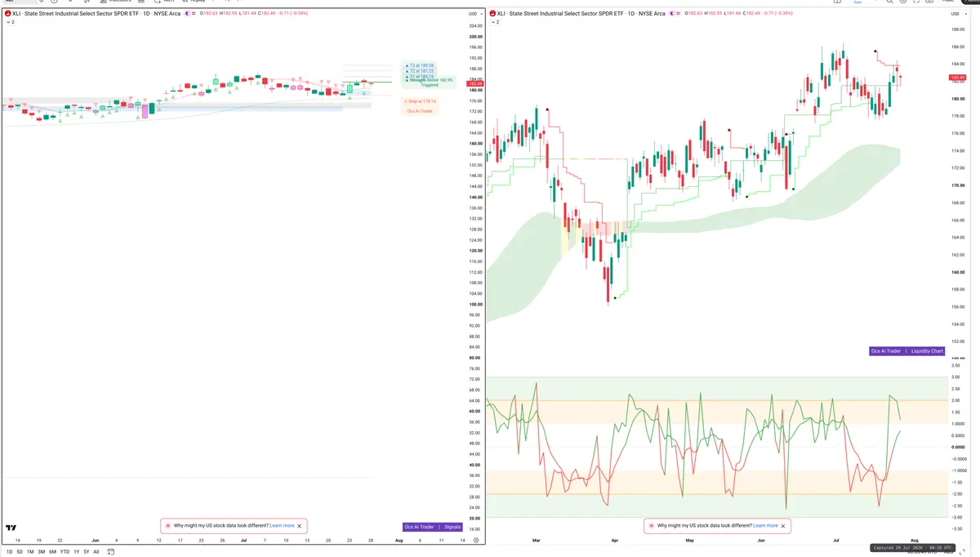Click 100.00 on left price scale
Image resolution: width=980 pixels, height=557 pixels.
(x=474, y=305)
